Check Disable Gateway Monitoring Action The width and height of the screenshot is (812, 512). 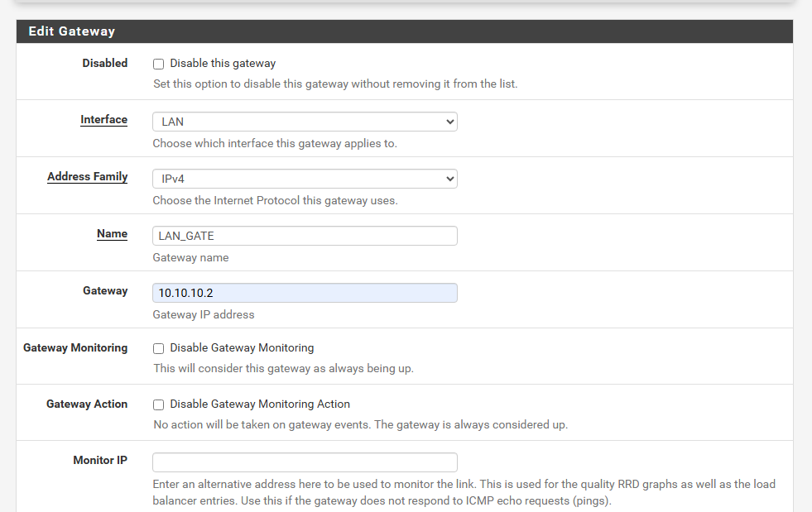tap(158, 404)
